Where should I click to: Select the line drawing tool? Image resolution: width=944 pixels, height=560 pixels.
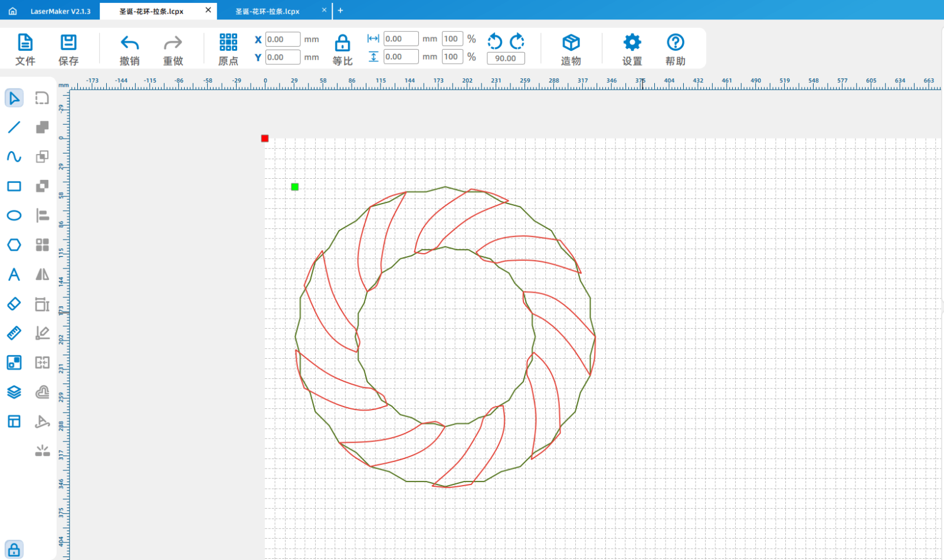[x=14, y=127]
